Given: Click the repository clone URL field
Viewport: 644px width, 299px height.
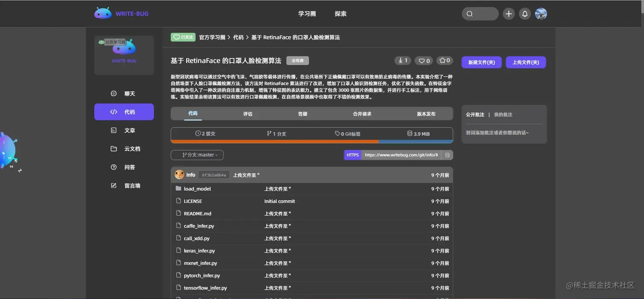Looking at the screenshot, I should [401, 155].
